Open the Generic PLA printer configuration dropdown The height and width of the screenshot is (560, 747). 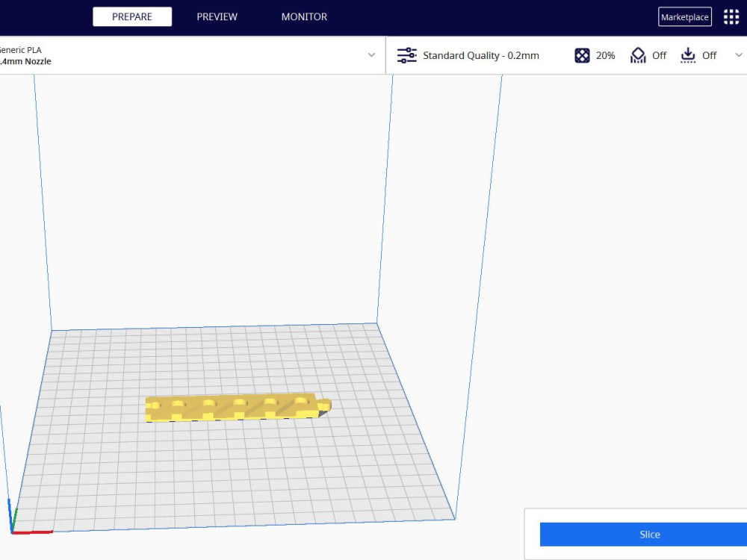(x=371, y=55)
